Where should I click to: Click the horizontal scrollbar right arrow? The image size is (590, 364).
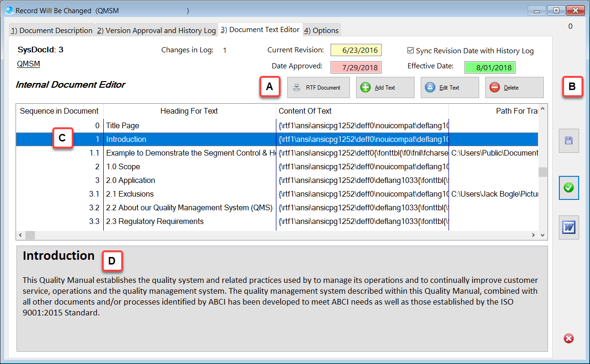point(533,235)
